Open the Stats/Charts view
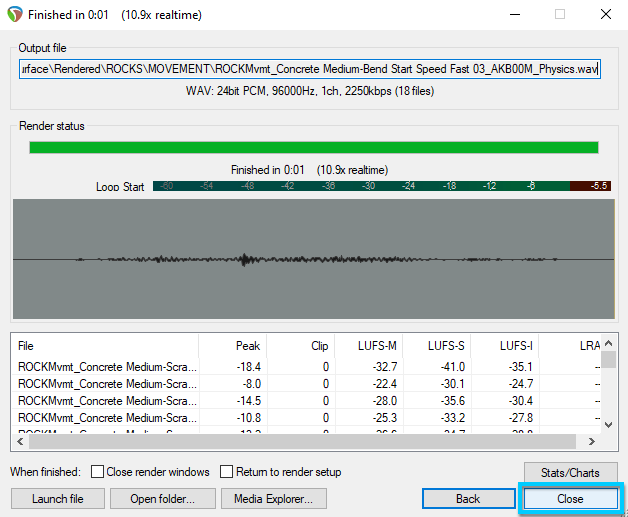The height and width of the screenshot is (517, 628). click(x=570, y=472)
